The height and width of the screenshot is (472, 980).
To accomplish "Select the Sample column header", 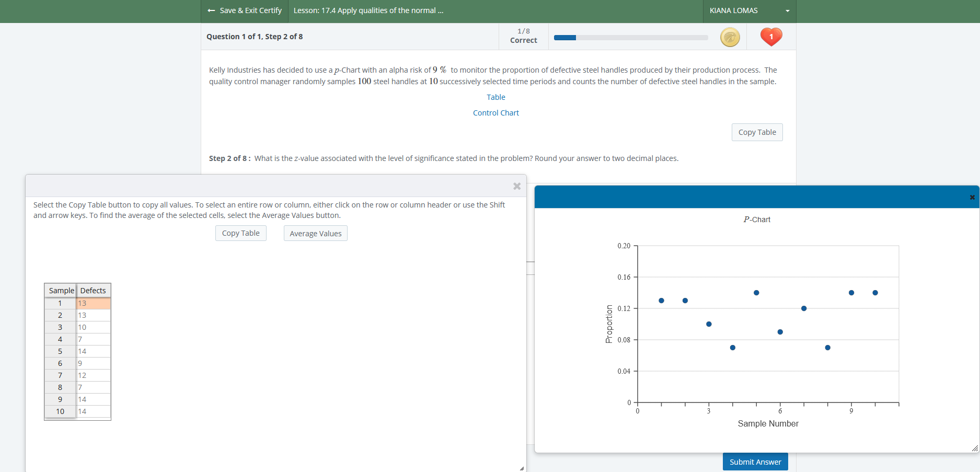I will point(60,290).
